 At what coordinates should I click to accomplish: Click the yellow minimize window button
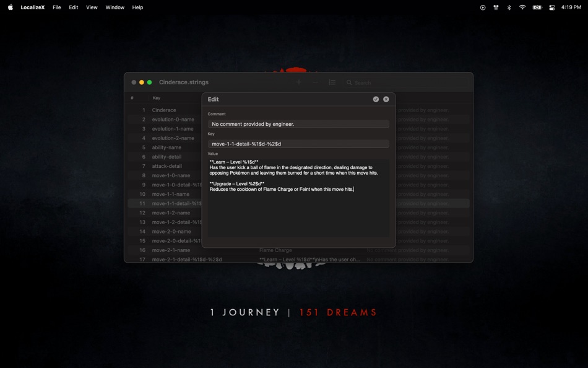(141, 82)
